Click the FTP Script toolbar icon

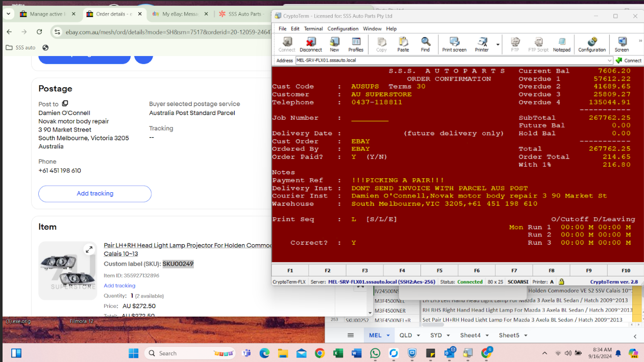538,44
